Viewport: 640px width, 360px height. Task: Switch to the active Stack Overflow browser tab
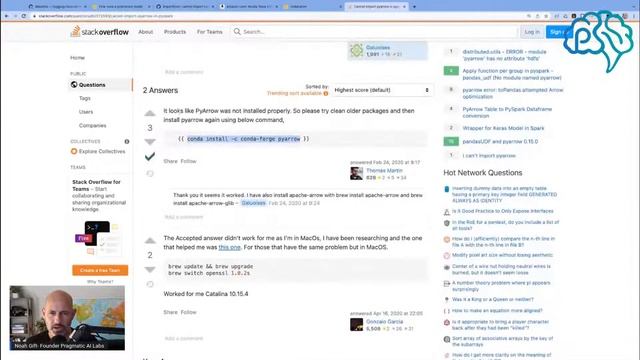pyautogui.click(x=376, y=7)
